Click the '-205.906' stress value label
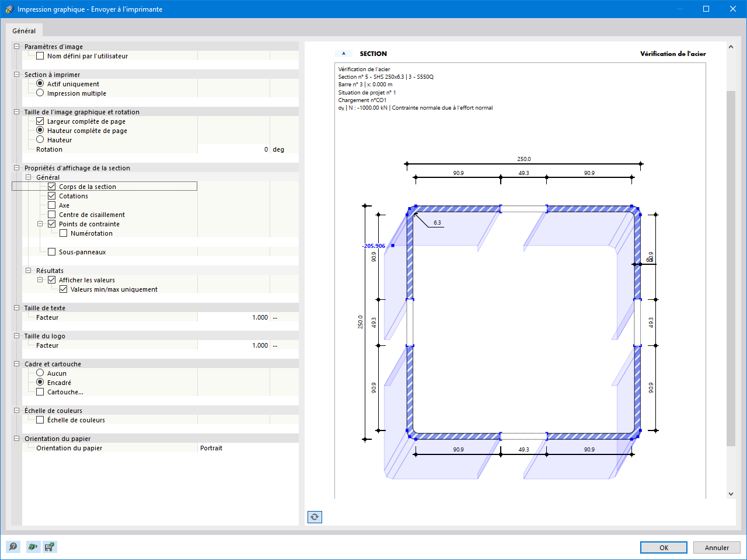747x560 pixels. (x=373, y=246)
